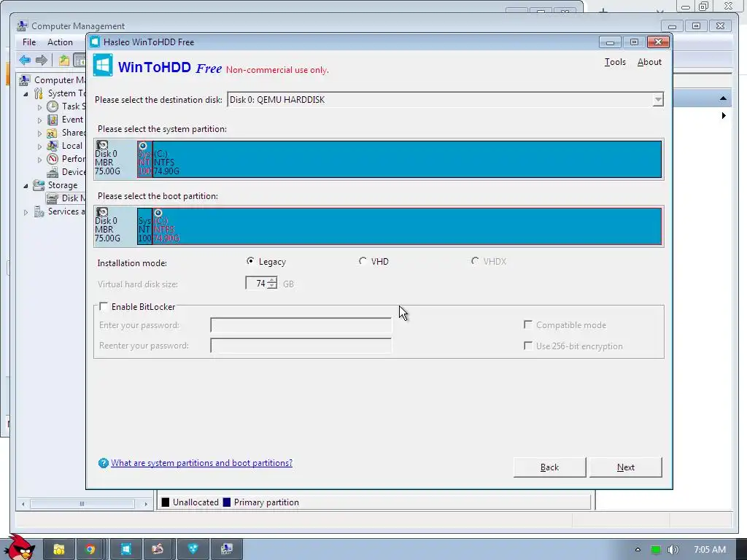Select VHD installation mode
747x560 pixels.
[363, 261]
